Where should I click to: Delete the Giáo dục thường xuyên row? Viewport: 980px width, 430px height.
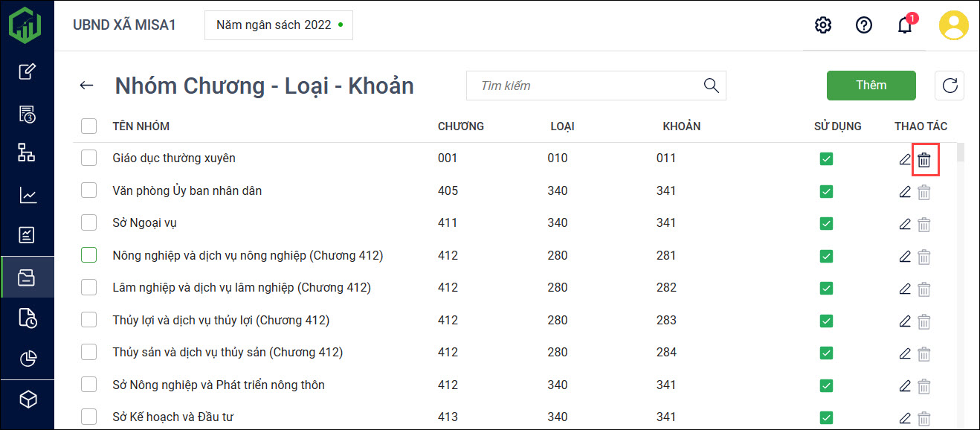tap(923, 159)
